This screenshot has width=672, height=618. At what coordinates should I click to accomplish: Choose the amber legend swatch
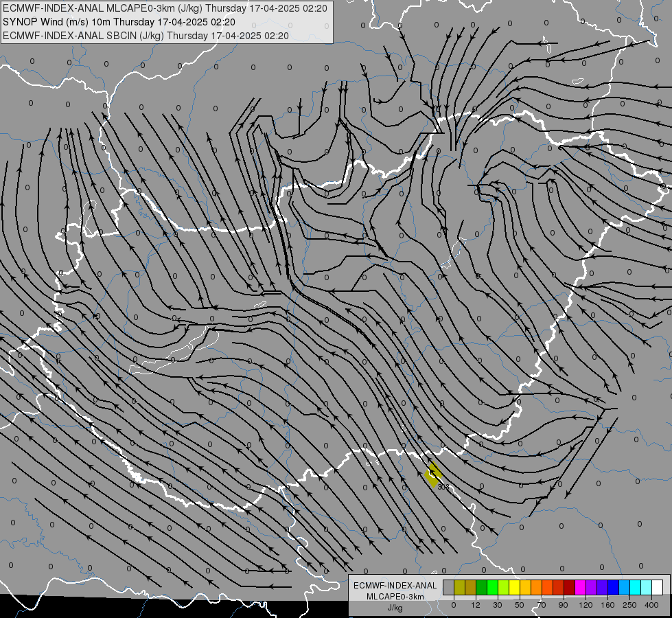tap(525, 587)
